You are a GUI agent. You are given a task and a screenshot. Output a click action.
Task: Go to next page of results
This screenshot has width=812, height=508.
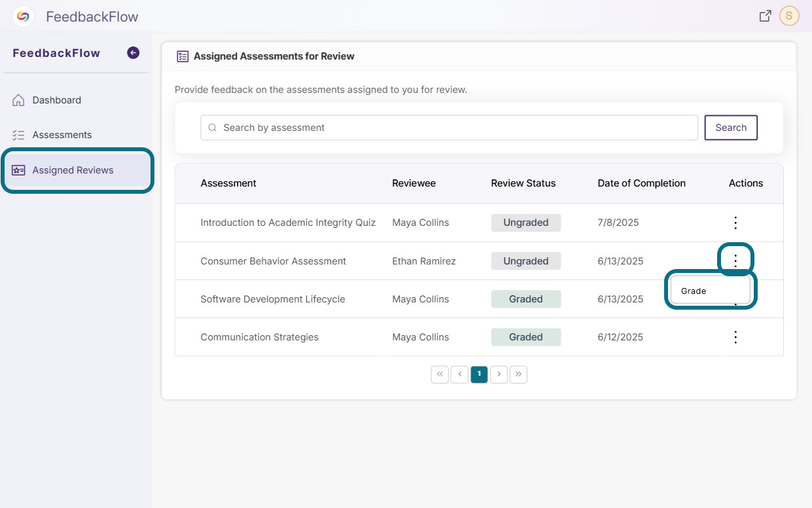pos(499,374)
